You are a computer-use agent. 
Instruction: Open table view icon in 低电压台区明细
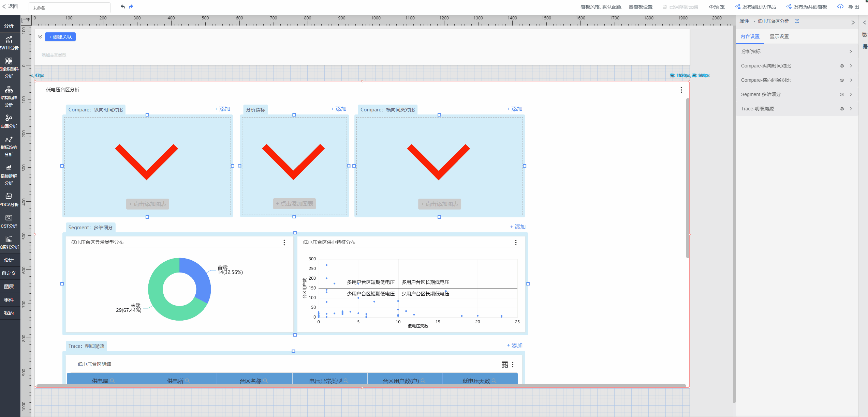pos(504,365)
